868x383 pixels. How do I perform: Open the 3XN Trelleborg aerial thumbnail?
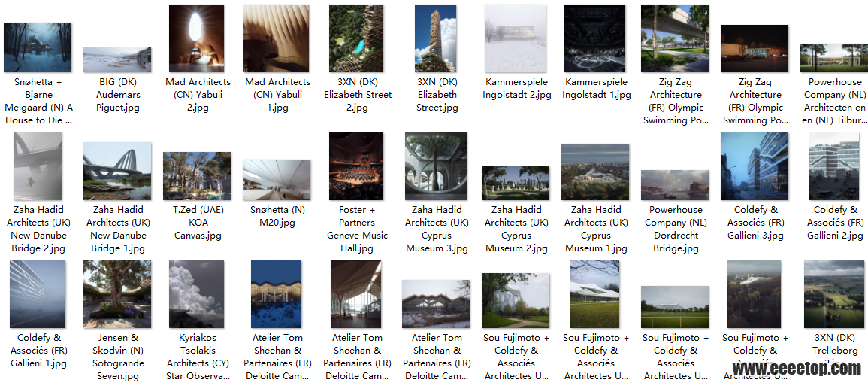click(x=834, y=294)
